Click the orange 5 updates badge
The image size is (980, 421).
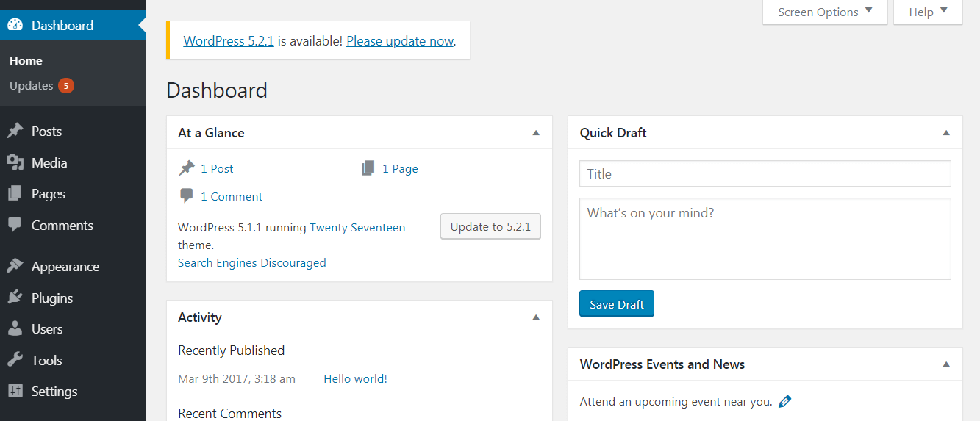click(x=66, y=86)
